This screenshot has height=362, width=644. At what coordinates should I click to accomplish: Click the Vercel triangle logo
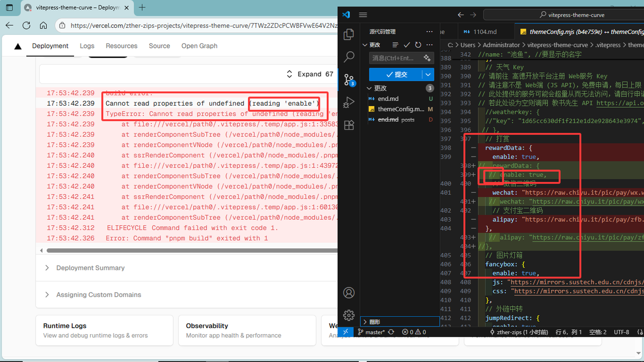coord(18,46)
